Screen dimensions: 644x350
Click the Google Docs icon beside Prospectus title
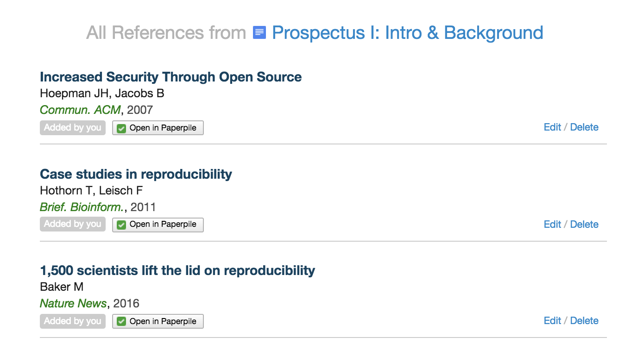pos(259,33)
